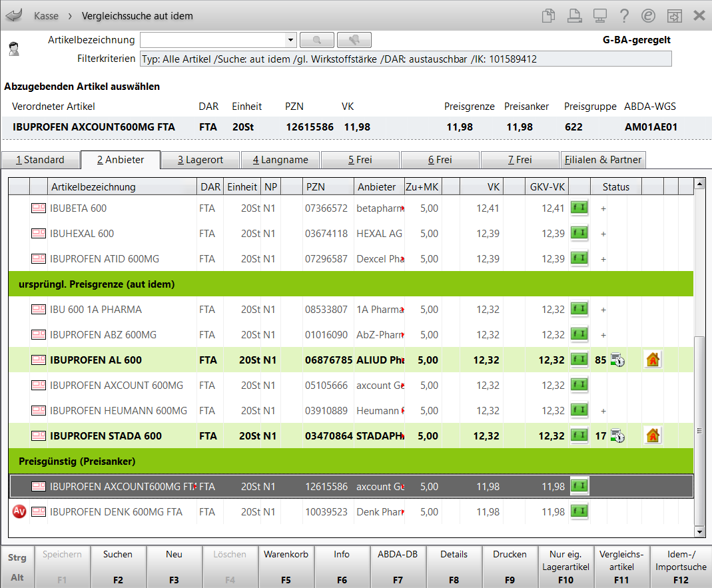Click order clock icon in IBUPROFEN STADA 600 row
The image size is (712, 588).
617,436
